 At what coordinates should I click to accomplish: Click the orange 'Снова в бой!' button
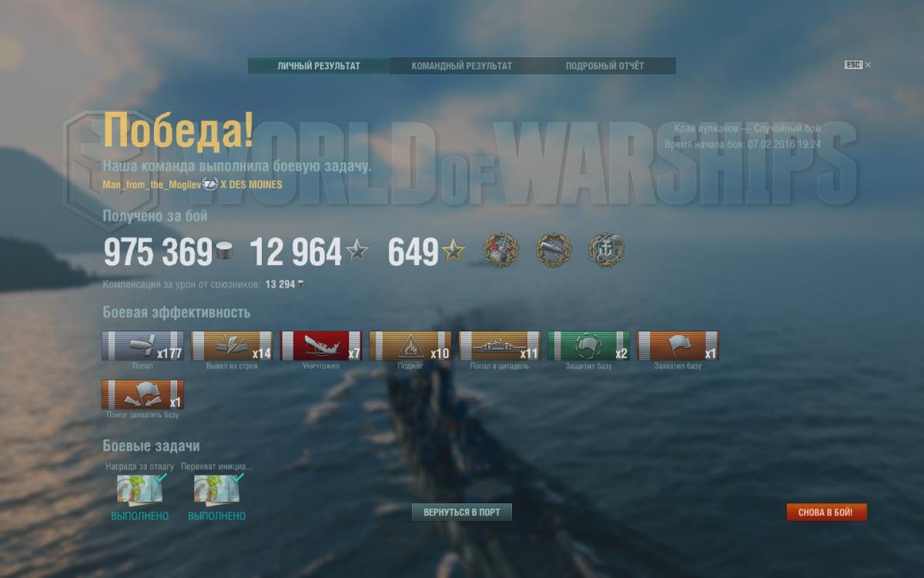pos(826,512)
